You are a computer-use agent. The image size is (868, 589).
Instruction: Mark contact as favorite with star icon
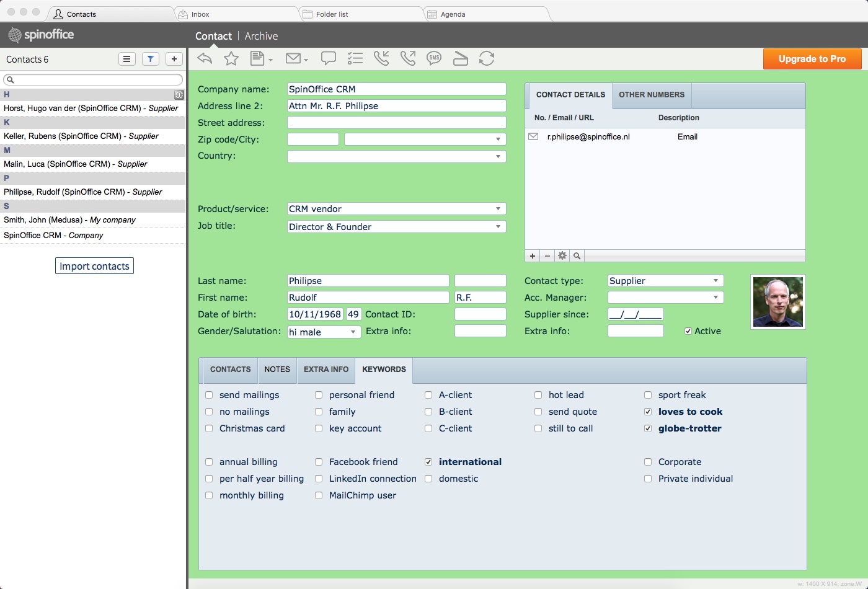coord(231,58)
